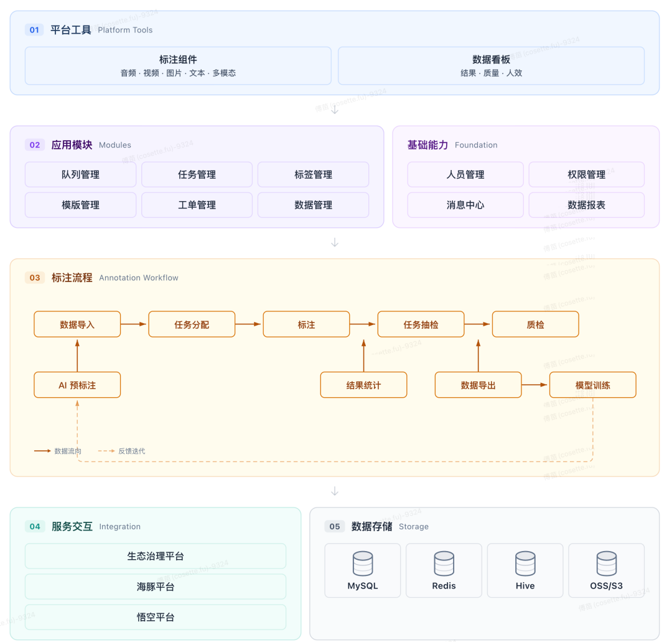Click the 数据报表 box
The height and width of the screenshot is (642, 672).
tap(587, 205)
